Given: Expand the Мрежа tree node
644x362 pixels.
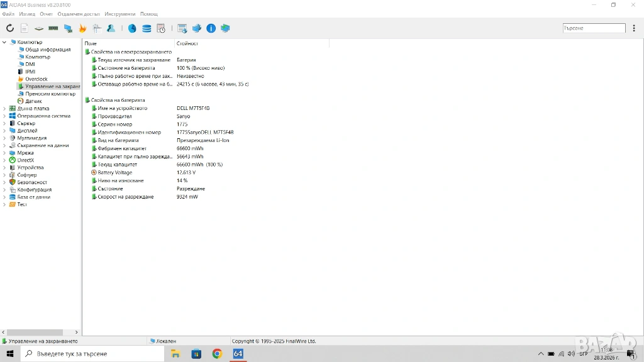Looking at the screenshot, I should pos(4,153).
